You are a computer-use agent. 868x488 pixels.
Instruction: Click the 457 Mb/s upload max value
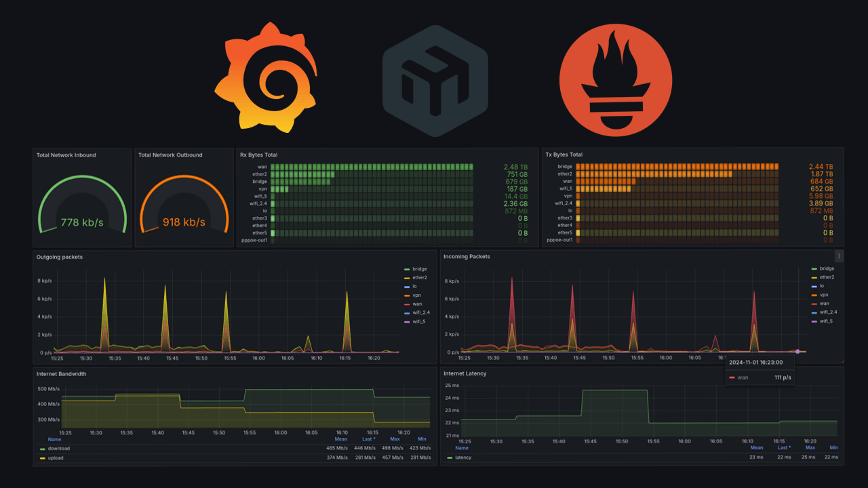pyautogui.click(x=391, y=457)
